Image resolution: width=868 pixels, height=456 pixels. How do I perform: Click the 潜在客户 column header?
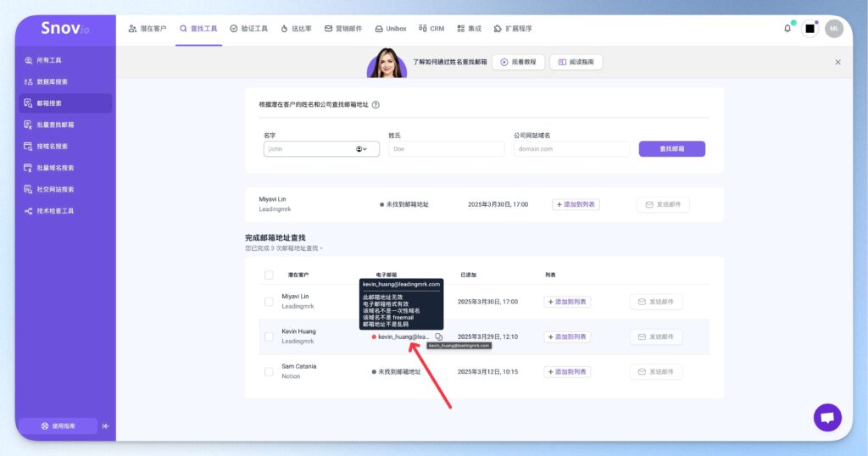coord(298,275)
